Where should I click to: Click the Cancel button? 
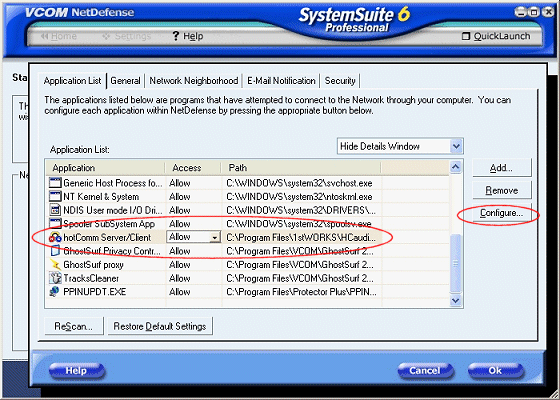(x=425, y=371)
